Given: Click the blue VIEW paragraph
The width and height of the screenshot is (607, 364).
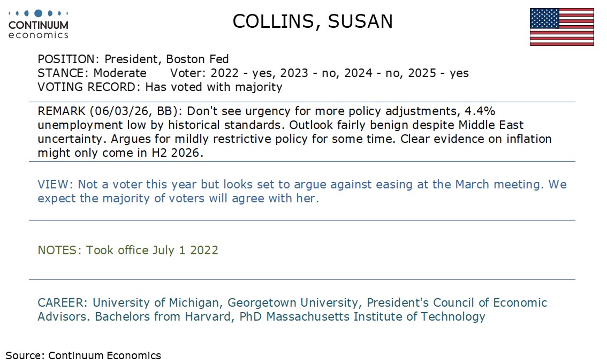Looking at the screenshot, I should point(302,191).
